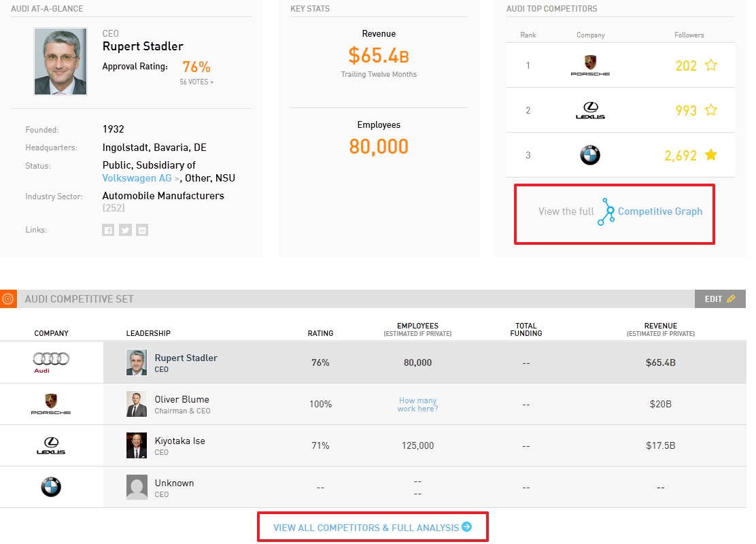This screenshot has width=756, height=544.
Task: Click the Automobile Manufacturers industry sector
Action: [x=163, y=196]
